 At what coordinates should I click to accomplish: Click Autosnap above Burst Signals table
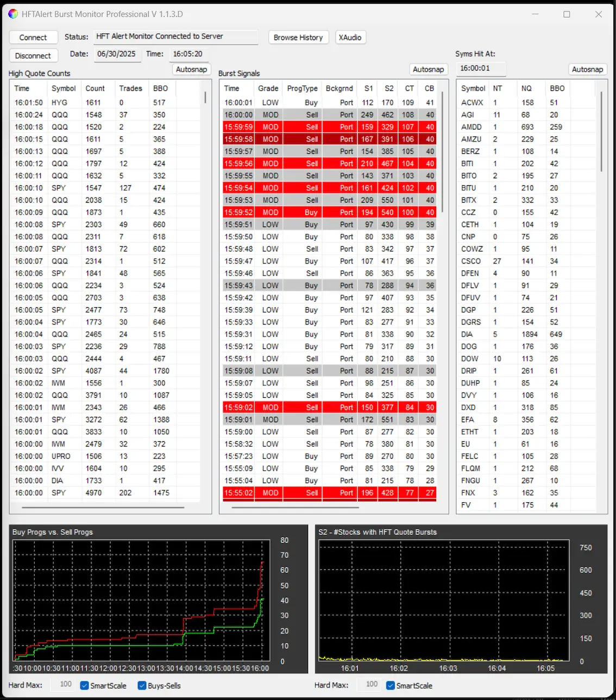pos(428,70)
